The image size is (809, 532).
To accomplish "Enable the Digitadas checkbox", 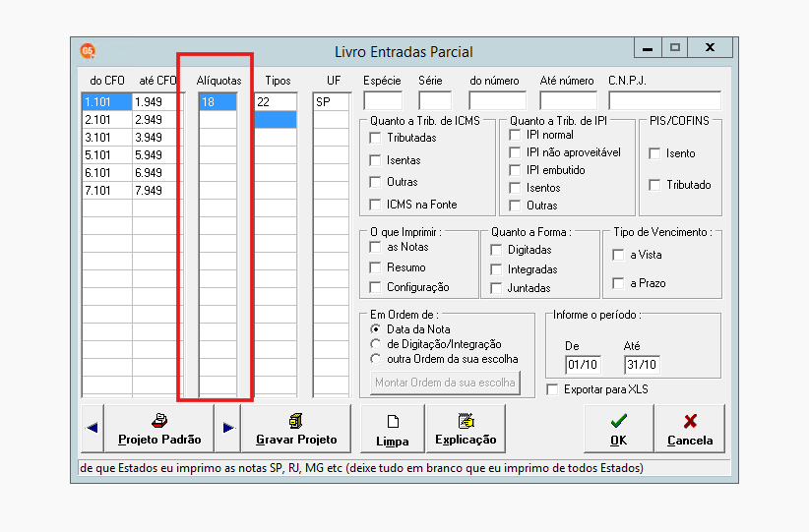I will [496, 250].
